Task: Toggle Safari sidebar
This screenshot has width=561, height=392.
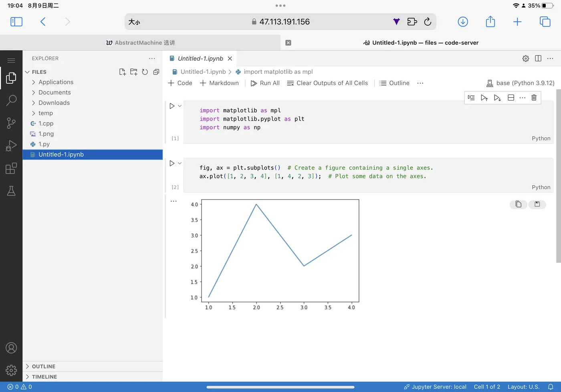Action: (x=16, y=22)
